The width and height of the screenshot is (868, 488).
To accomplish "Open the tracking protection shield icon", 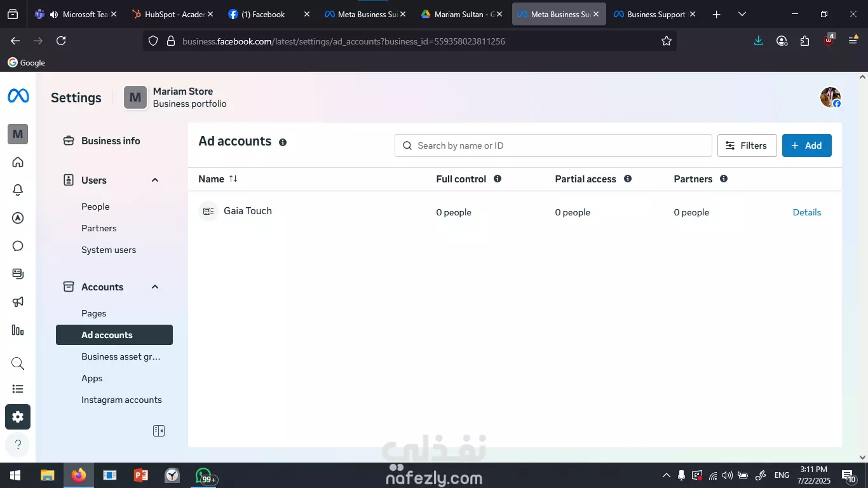I will point(153,41).
